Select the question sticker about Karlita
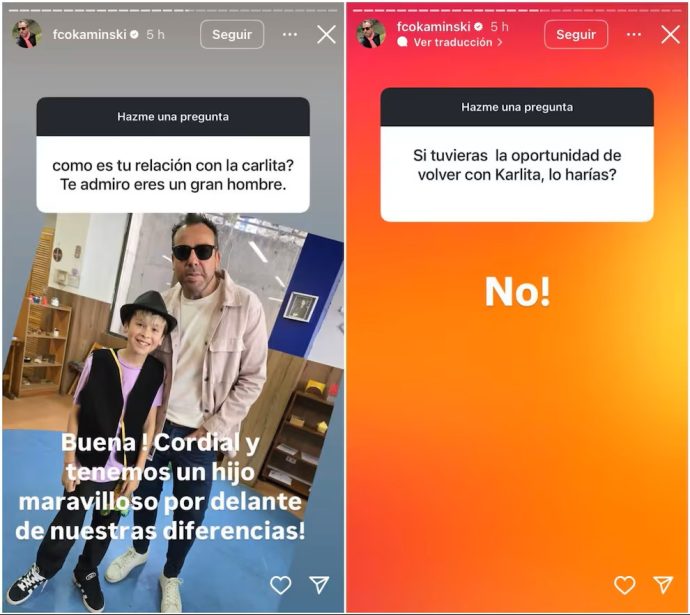Screen dimensions: 690x615 pos(517,155)
